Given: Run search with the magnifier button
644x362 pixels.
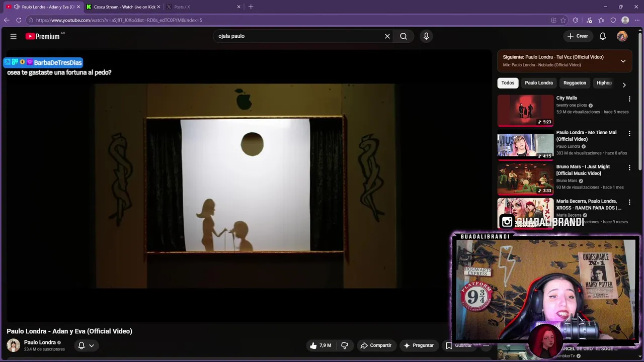Looking at the screenshot, I should 404,36.
